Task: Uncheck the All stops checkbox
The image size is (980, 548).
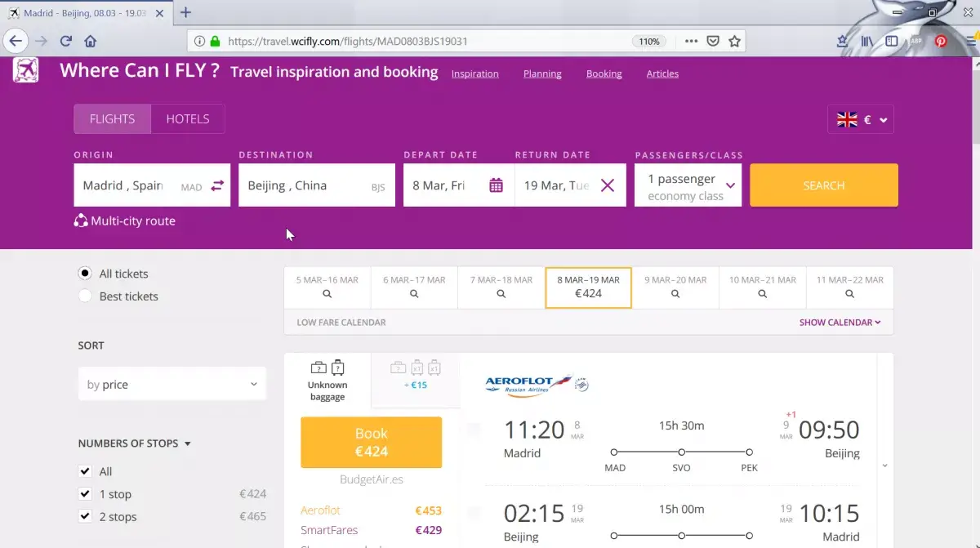Action: point(85,471)
